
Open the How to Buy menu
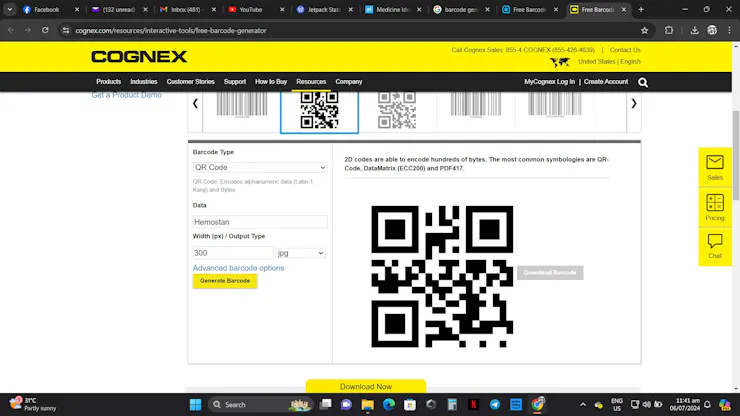coord(271,82)
